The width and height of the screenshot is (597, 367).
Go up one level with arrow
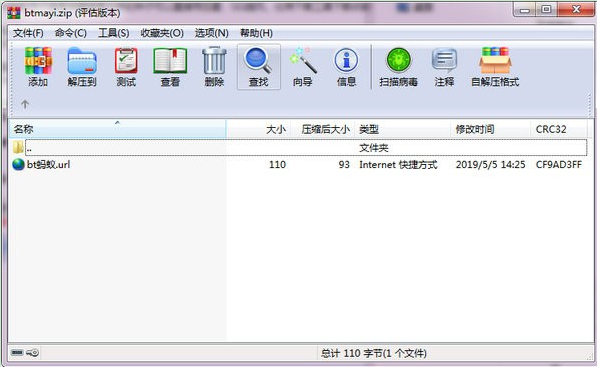25,104
